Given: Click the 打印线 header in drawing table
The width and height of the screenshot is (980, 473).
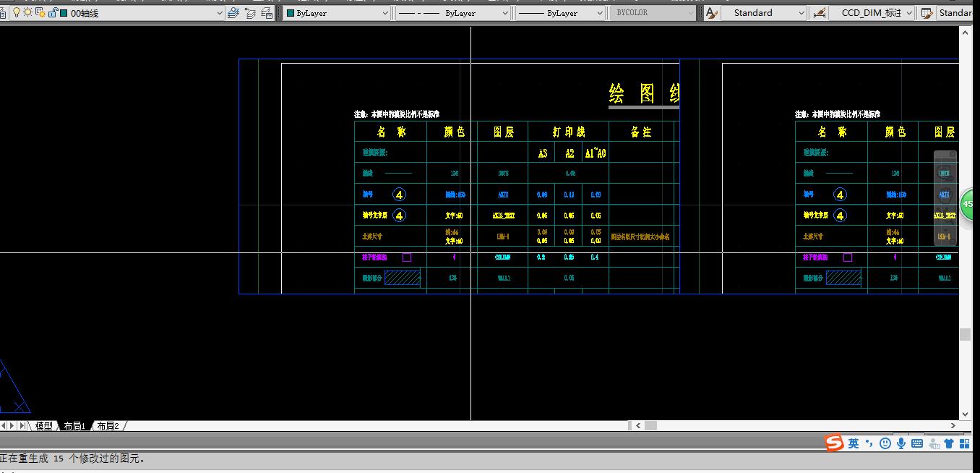Looking at the screenshot, I should click(569, 132).
